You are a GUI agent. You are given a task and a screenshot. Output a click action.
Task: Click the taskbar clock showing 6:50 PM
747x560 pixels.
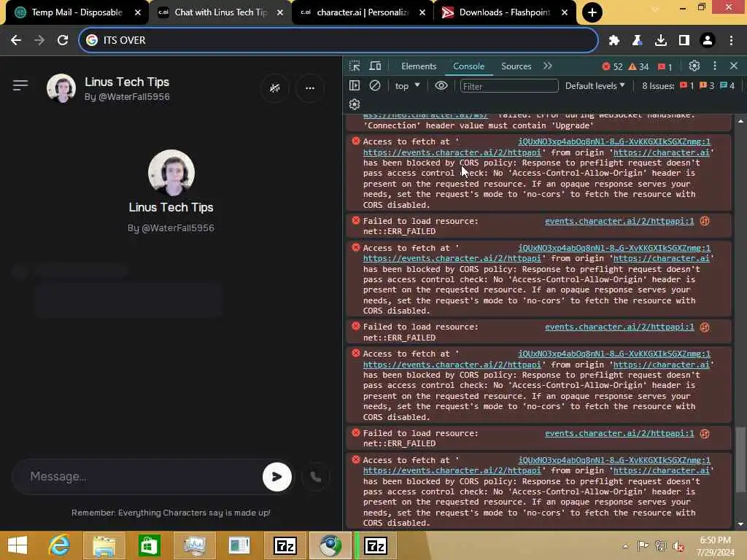tap(715, 546)
